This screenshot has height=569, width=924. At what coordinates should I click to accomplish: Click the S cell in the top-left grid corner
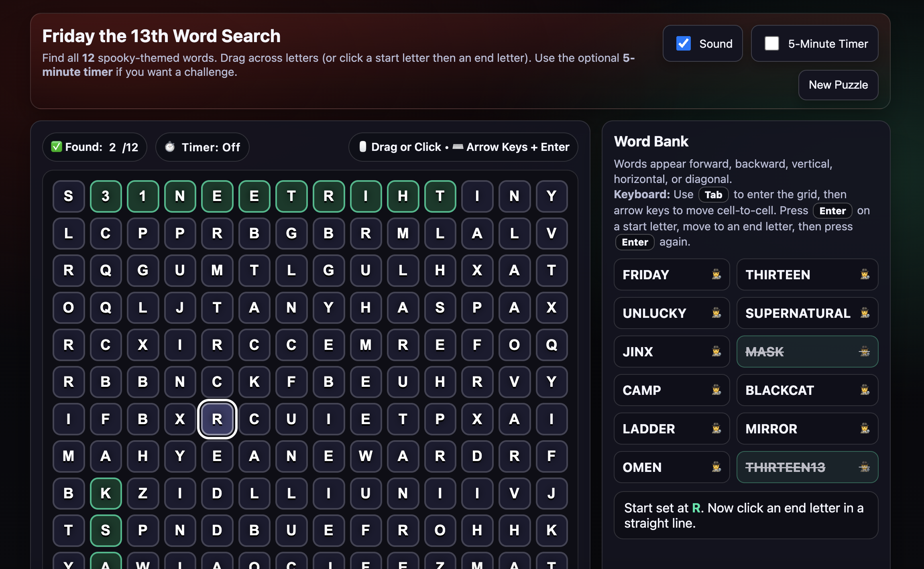pyautogui.click(x=69, y=196)
